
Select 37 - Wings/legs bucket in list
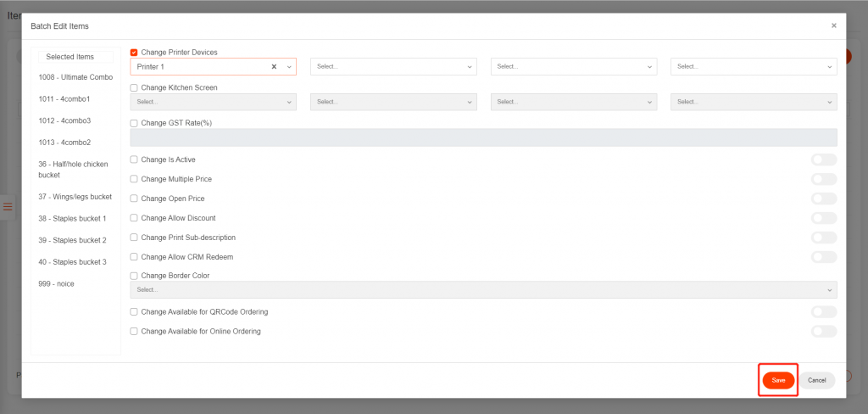click(75, 197)
